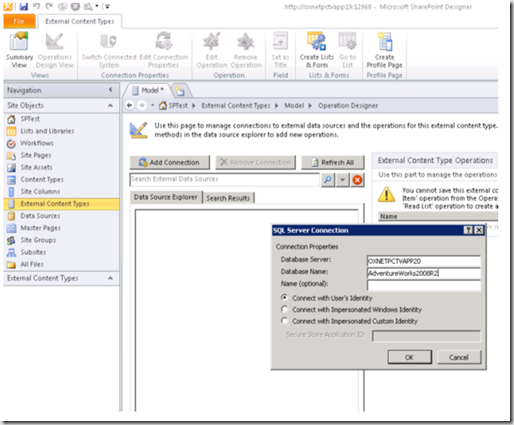Expand breadcrumb arrow after Model

coord(310,106)
